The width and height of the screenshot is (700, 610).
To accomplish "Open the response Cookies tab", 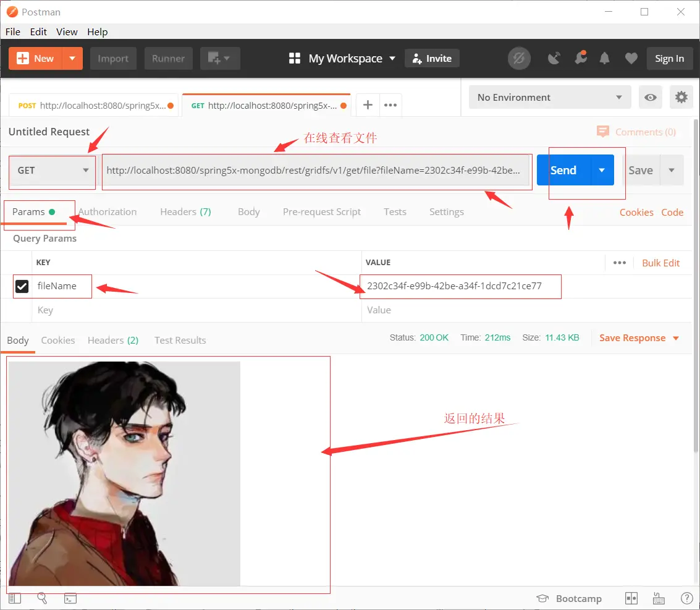I will 58,341.
